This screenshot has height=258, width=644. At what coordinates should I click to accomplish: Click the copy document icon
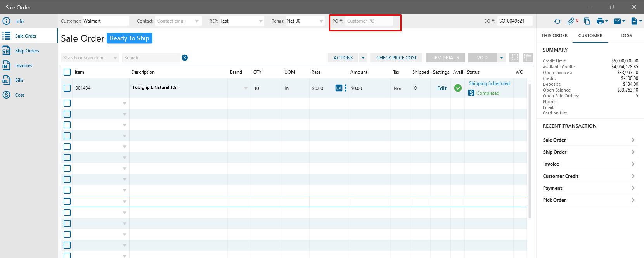(587, 21)
